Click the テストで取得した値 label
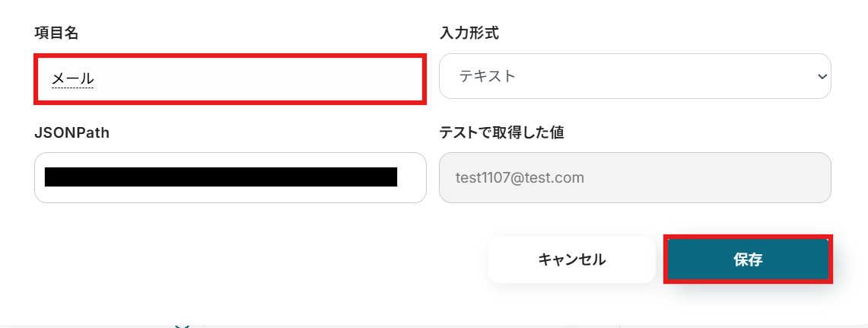This screenshot has height=328, width=868. tap(501, 132)
